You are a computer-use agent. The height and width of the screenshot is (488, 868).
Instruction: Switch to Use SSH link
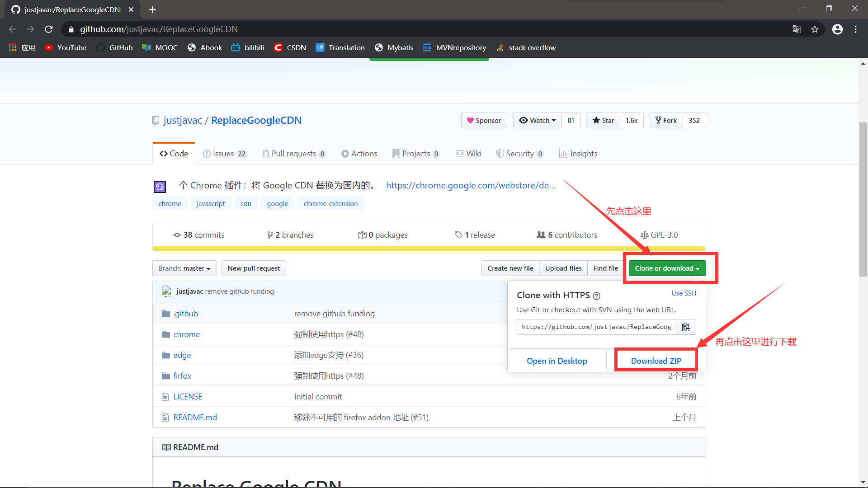pyautogui.click(x=684, y=293)
